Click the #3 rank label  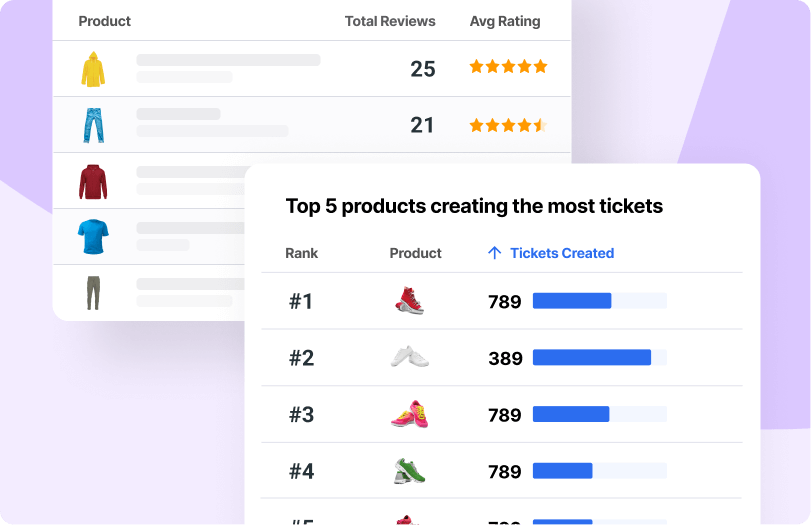[302, 414]
